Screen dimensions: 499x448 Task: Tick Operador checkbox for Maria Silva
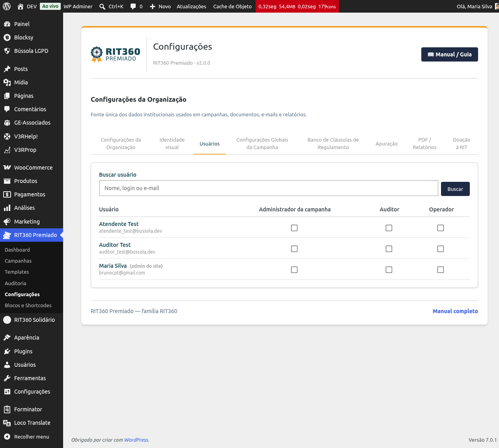(x=441, y=270)
